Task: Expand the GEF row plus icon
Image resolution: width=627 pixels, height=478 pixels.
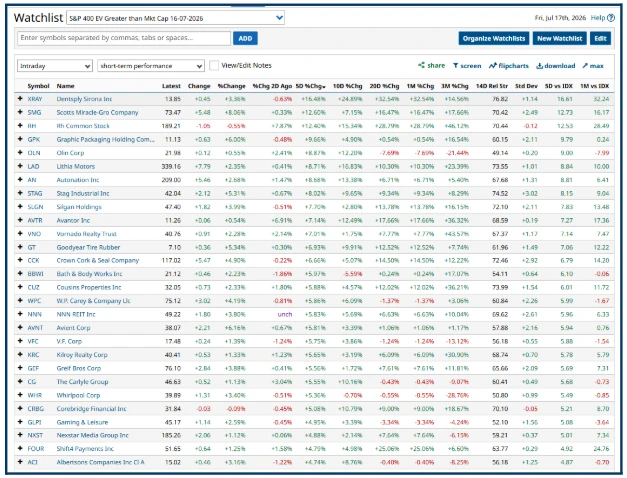Action: tap(20, 368)
